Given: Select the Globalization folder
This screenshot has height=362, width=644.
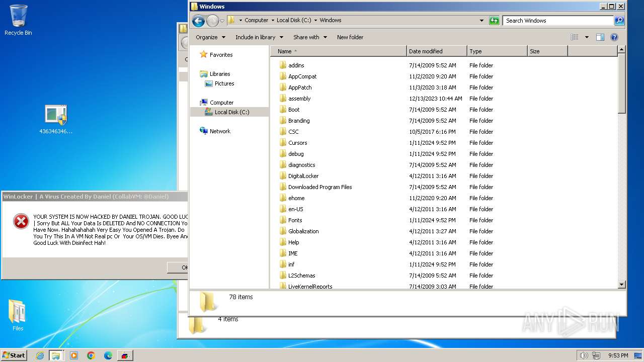Looking at the screenshot, I should pos(303,231).
